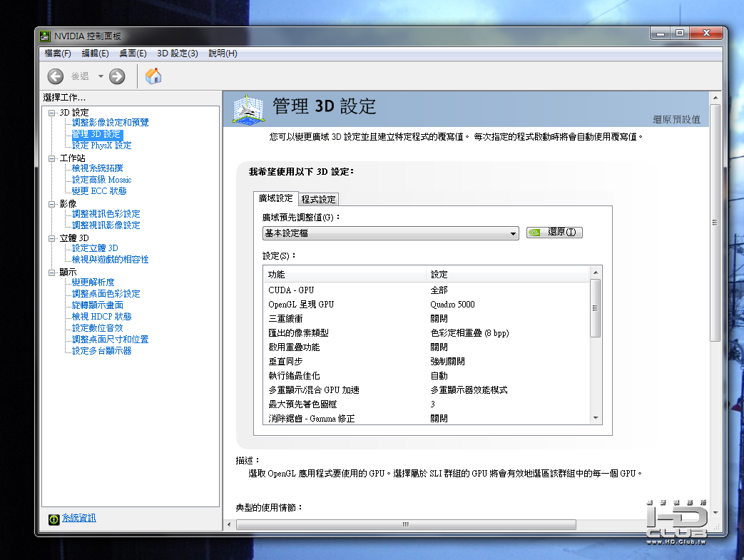Select 設定高級 Mosaic tree item
This screenshot has width=744, height=560.
pos(101,180)
